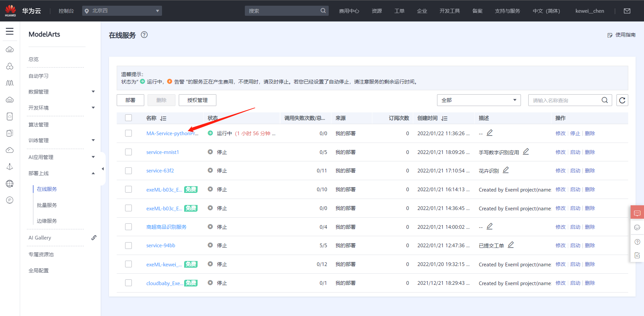Screen dimensions: 644x316
Task: Click the AI Gallery external link icon
Action: (x=94, y=238)
